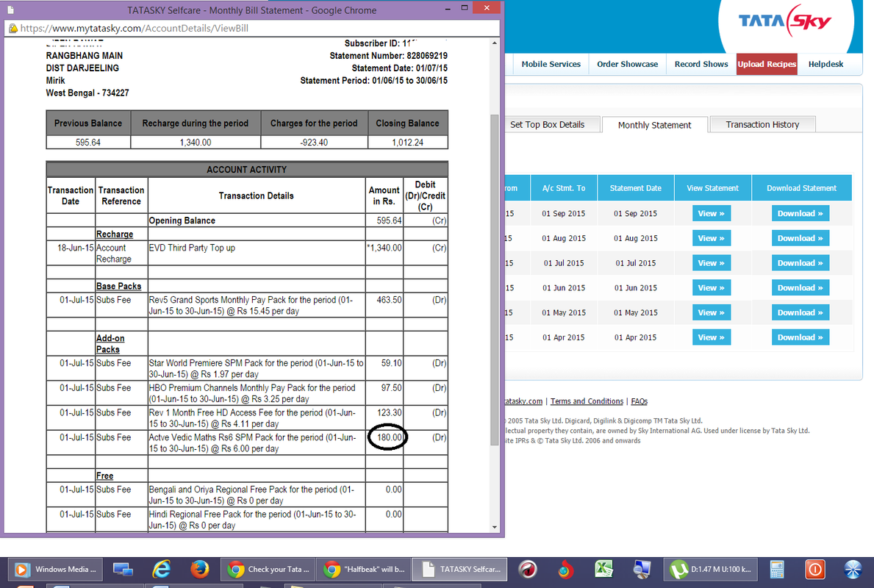Screen dimensions: 874x588
Task: Open the Order Showcase menu
Action: click(x=627, y=64)
